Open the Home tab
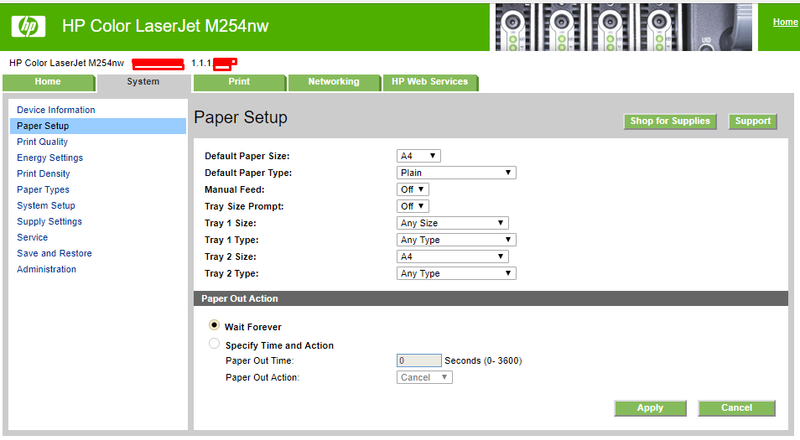This screenshot has width=800, height=440. tap(48, 82)
